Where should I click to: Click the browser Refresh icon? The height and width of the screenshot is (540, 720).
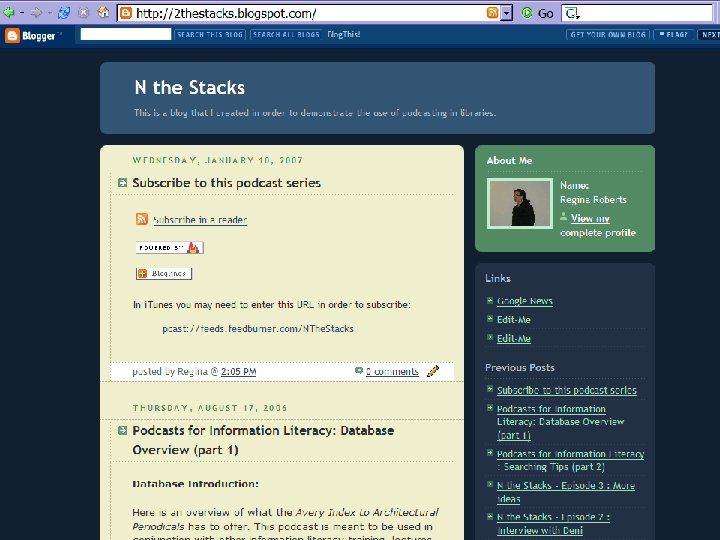coord(64,12)
